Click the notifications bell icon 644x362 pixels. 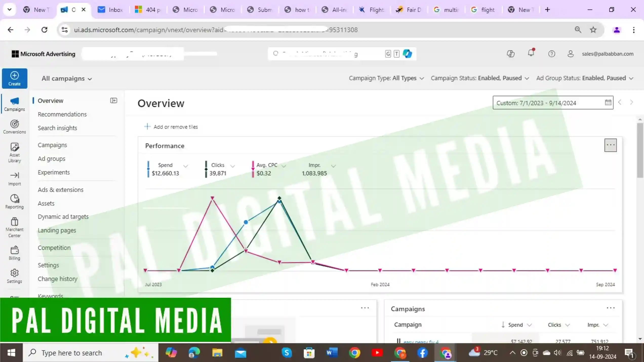531,53
